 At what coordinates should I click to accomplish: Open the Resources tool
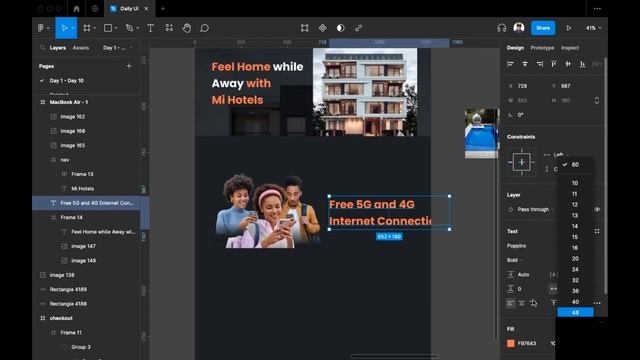[x=169, y=28]
